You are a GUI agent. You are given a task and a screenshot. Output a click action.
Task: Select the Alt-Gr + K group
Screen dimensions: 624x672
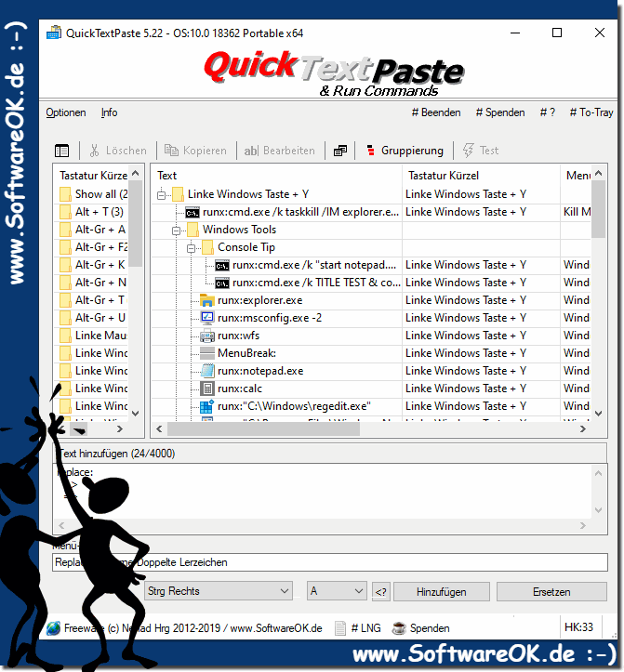(93, 264)
